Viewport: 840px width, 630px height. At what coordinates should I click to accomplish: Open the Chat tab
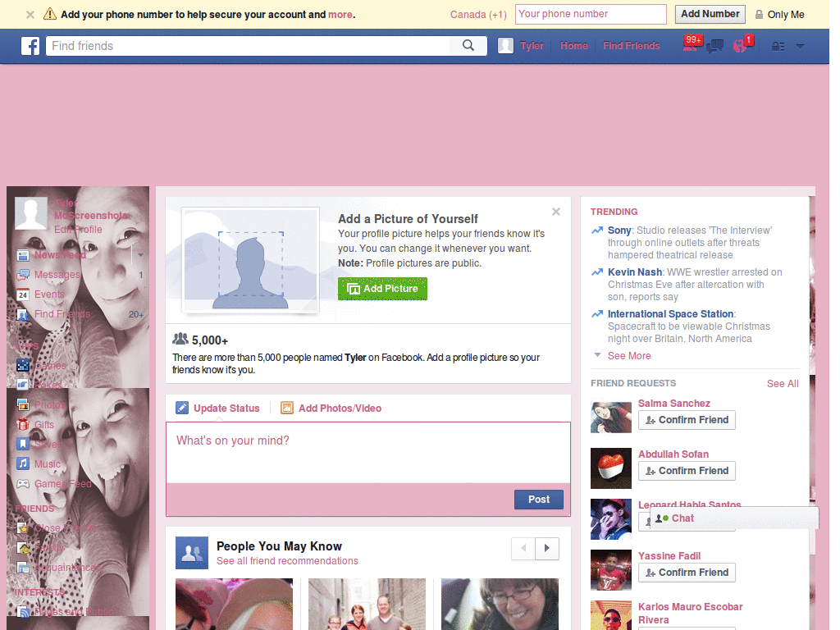[734, 518]
